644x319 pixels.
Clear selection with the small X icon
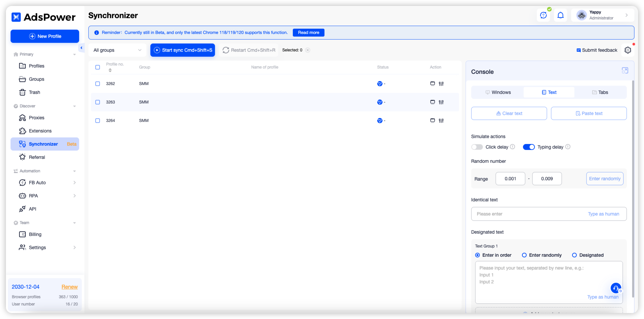point(308,50)
